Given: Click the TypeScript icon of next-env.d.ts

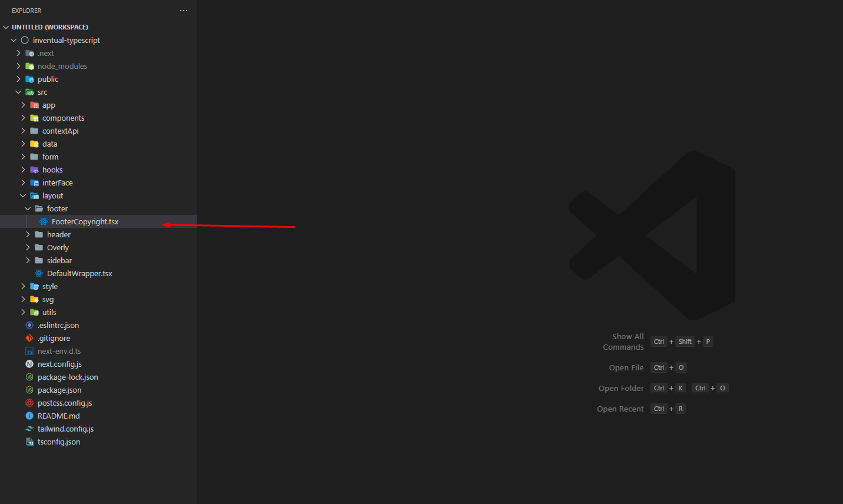Looking at the screenshot, I should click(x=29, y=351).
